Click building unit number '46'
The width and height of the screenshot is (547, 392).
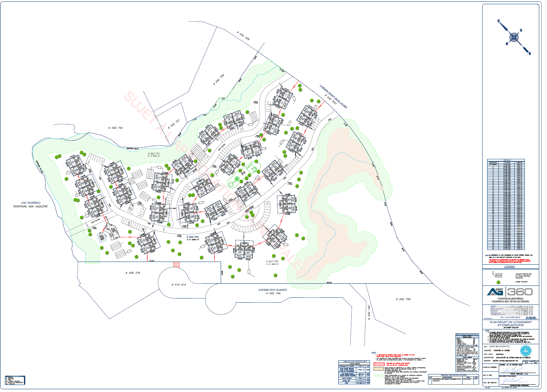290,208
